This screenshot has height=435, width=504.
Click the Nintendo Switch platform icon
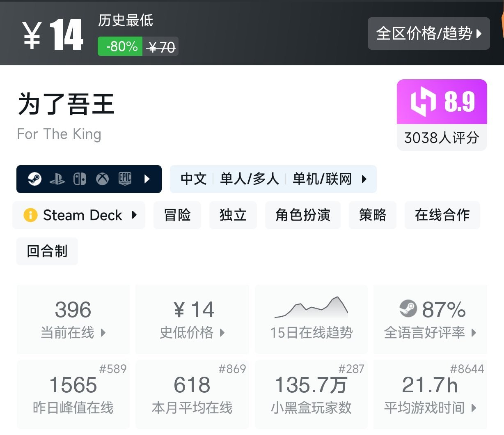coord(80,179)
